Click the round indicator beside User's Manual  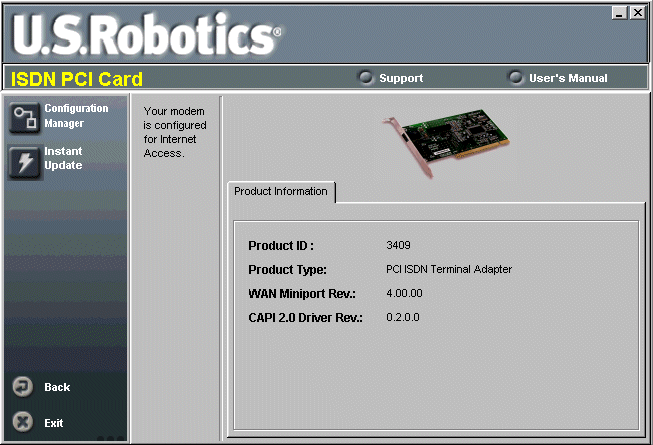(x=516, y=77)
